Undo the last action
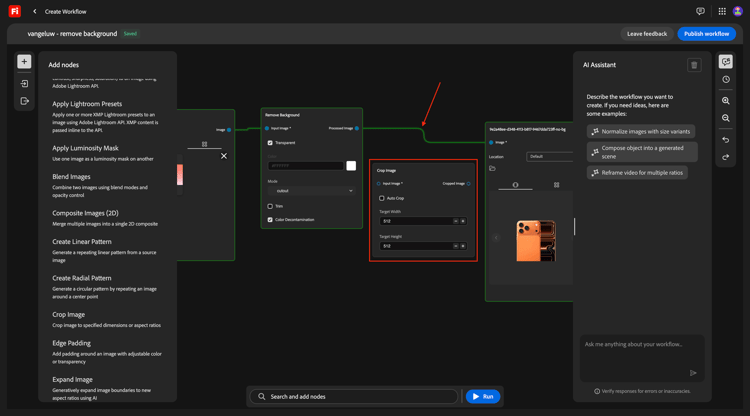The height and width of the screenshot is (416, 750). pos(726,140)
